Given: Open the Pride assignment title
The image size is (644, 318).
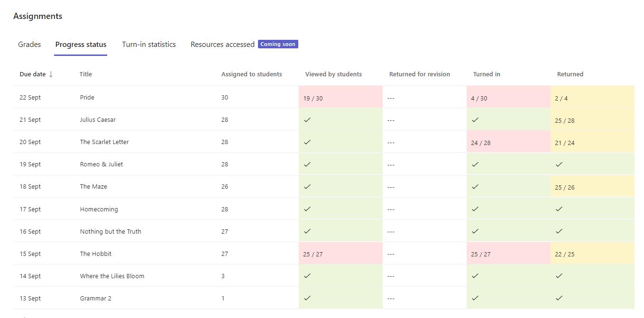Looking at the screenshot, I should (x=87, y=98).
